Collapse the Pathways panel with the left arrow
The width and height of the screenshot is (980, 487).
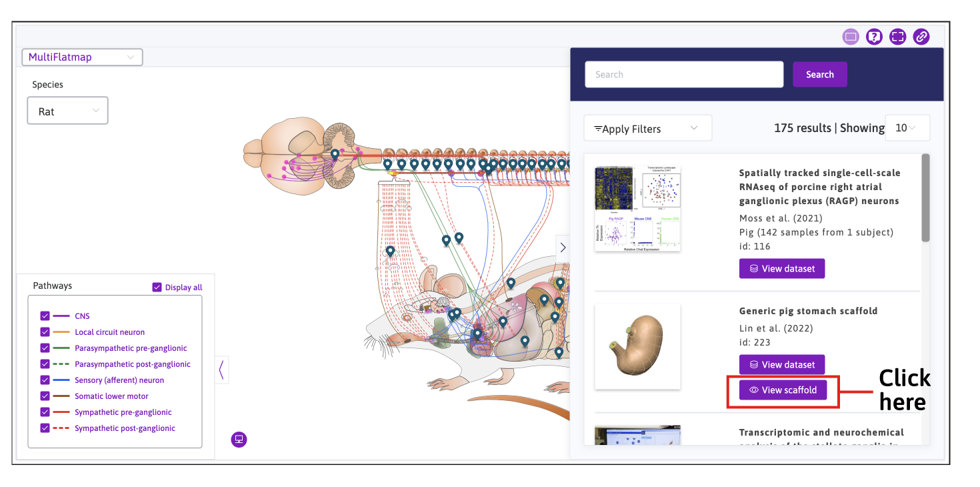[x=221, y=369]
